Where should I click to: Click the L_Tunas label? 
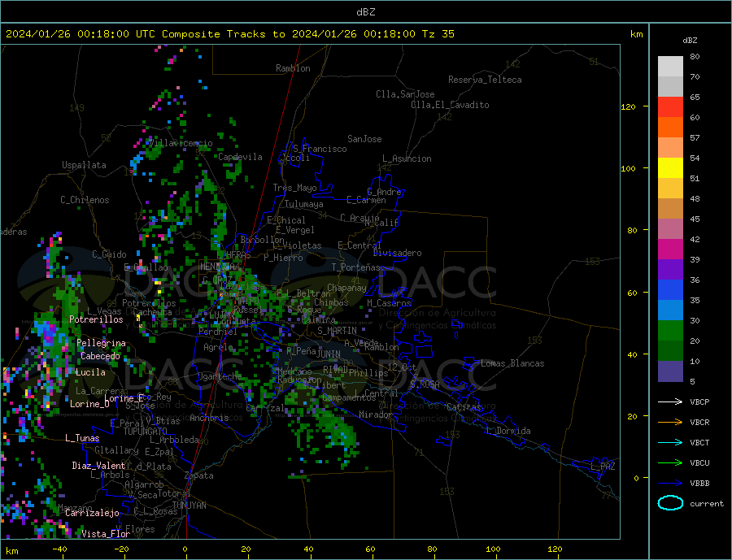pos(82,438)
